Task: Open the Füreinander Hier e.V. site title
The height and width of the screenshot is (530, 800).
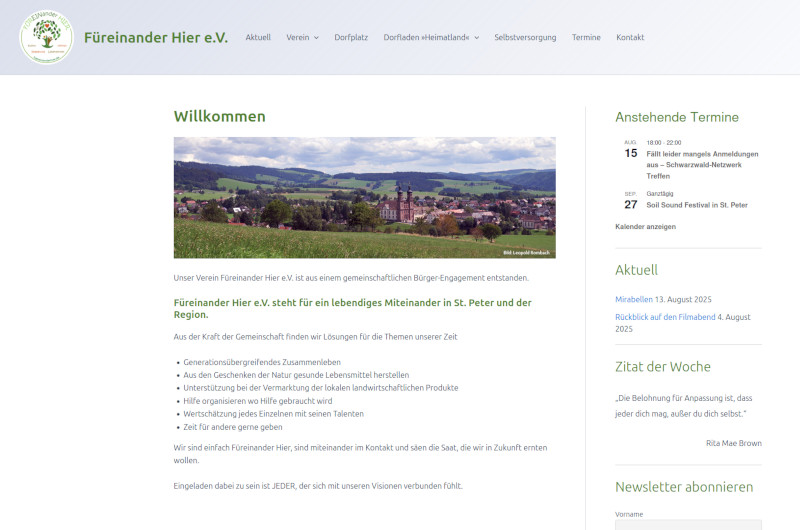Action: (x=156, y=38)
